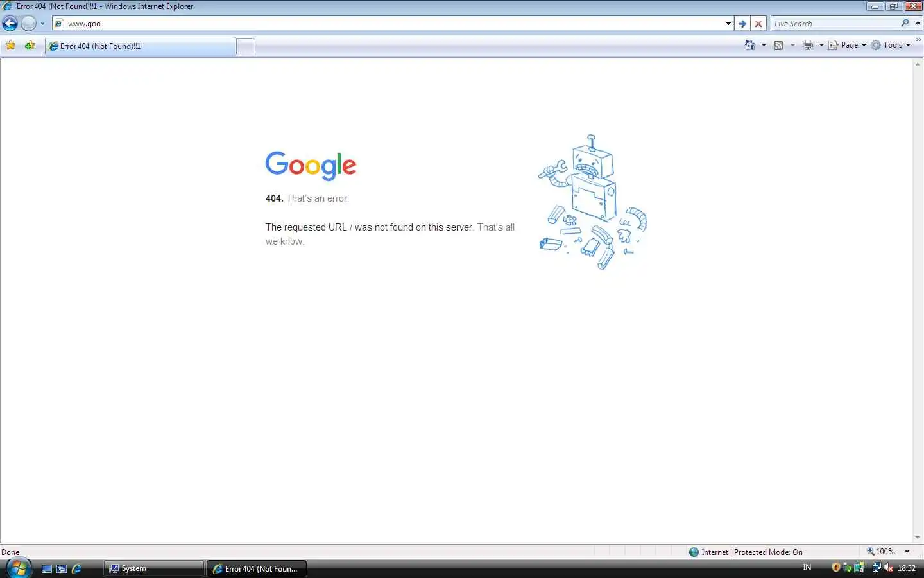This screenshot has width=924, height=578.
Task: Open the Page menu
Action: [848, 45]
